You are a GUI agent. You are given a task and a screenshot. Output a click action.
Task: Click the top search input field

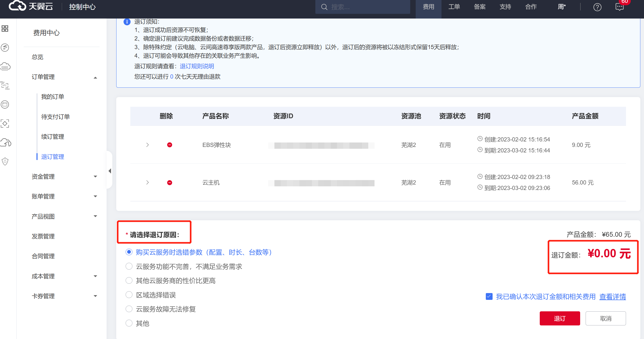[x=365, y=7]
